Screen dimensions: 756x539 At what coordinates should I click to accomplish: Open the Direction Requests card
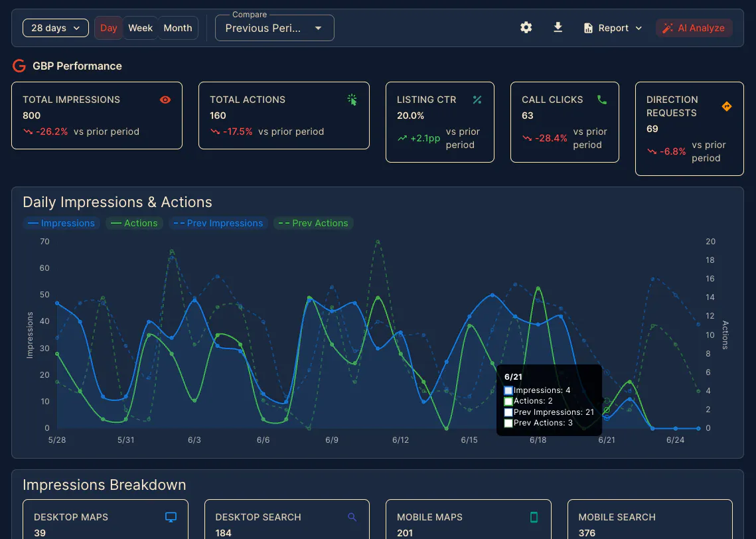690,129
